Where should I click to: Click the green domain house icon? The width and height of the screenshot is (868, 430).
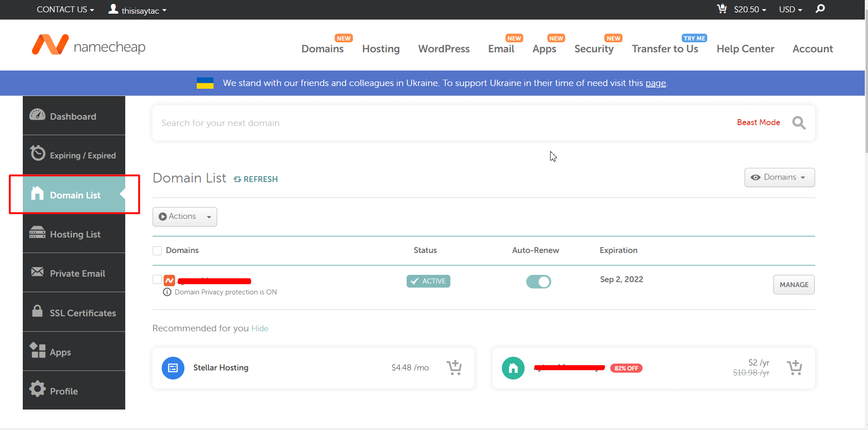(513, 368)
